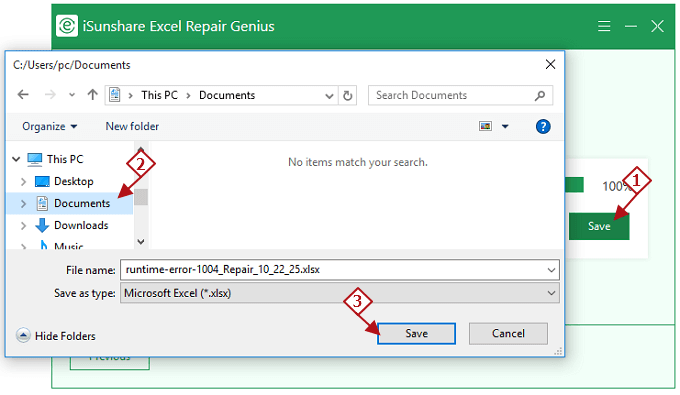Click This PC in the address breadcrumb
The width and height of the screenshot is (680, 395).
(160, 95)
